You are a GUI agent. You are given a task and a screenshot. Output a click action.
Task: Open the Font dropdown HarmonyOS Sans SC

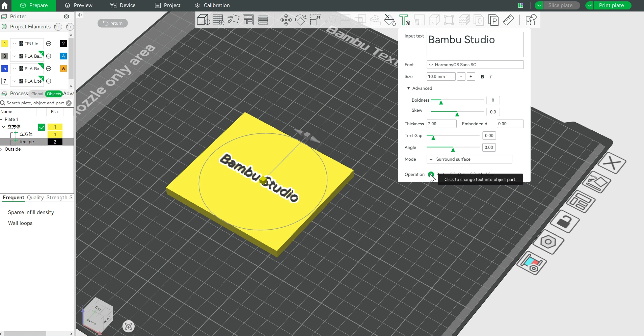tap(475, 64)
